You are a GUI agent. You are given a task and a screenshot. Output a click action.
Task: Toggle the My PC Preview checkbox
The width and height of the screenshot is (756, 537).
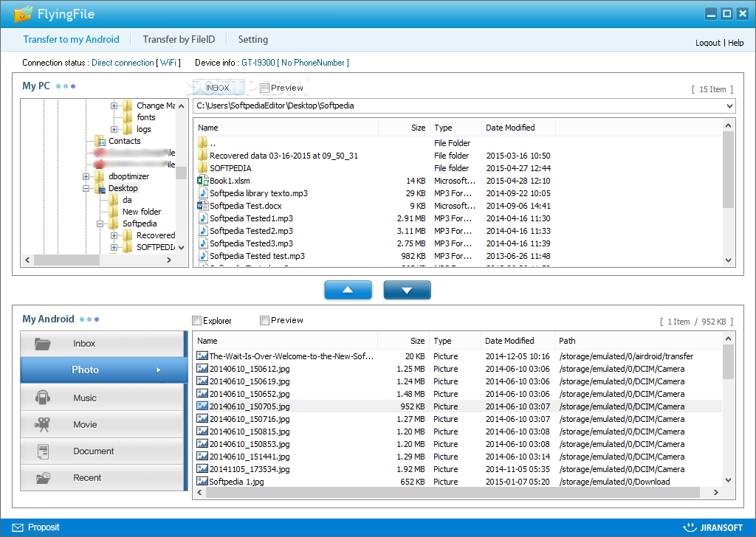click(264, 88)
